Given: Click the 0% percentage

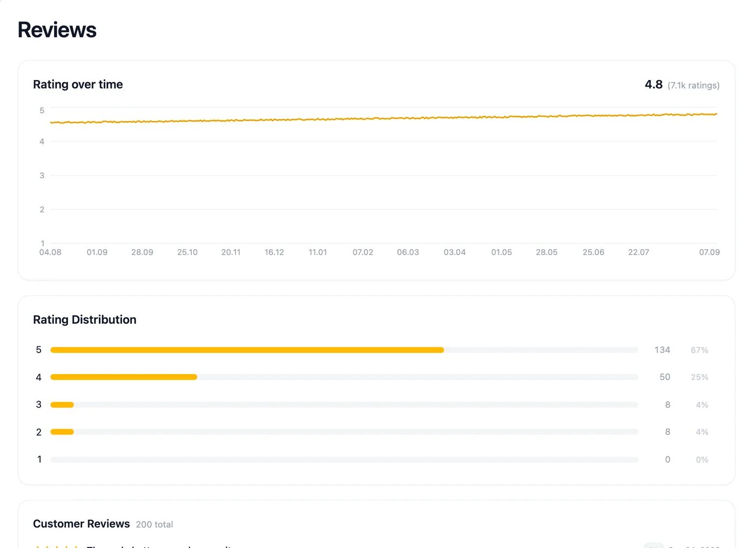Looking at the screenshot, I should click(702, 460).
